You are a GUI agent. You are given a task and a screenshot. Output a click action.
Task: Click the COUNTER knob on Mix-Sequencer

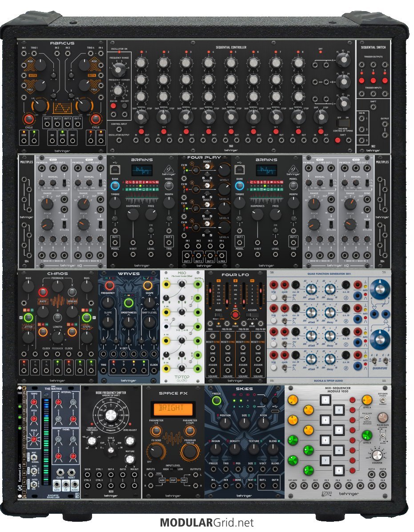376,455
